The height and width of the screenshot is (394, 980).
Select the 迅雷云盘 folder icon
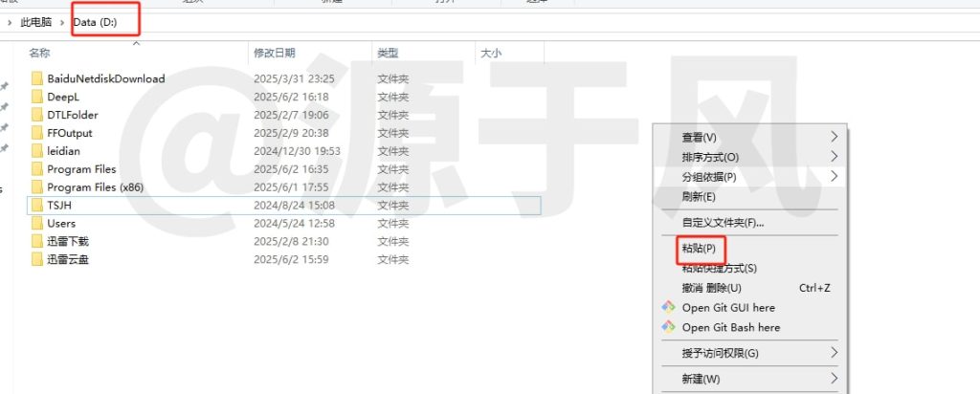pos(37,260)
